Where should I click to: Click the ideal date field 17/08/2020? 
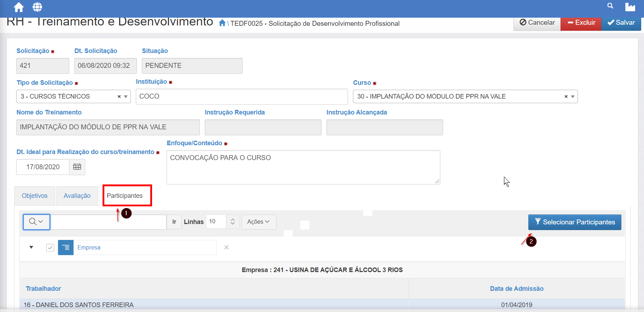(x=43, y=167)
